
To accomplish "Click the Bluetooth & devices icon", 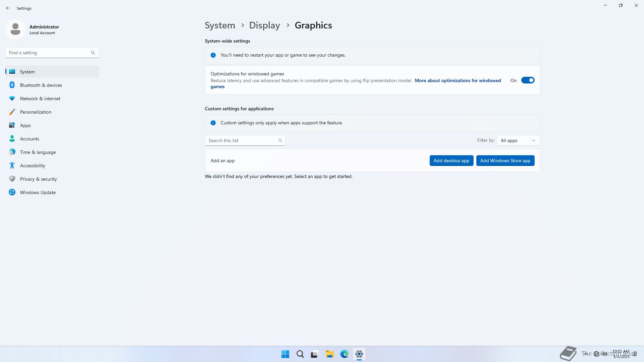I will (x=12, y=85).
